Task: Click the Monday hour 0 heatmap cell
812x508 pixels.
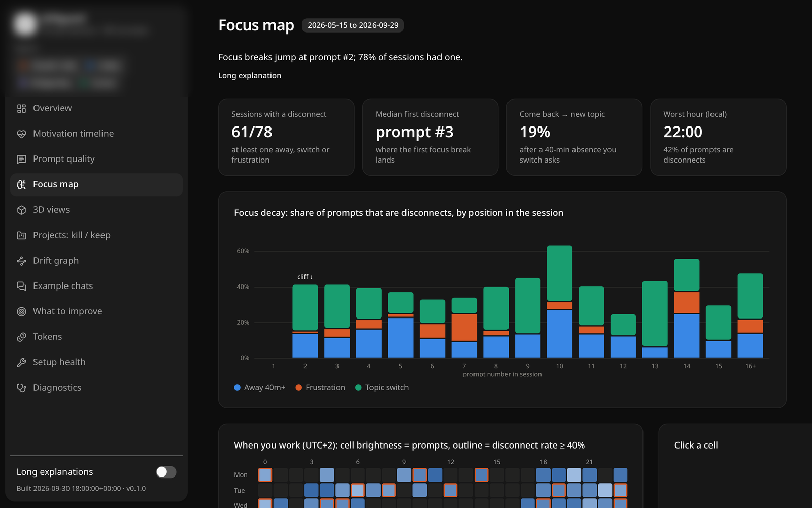Action: pos(265,475)
